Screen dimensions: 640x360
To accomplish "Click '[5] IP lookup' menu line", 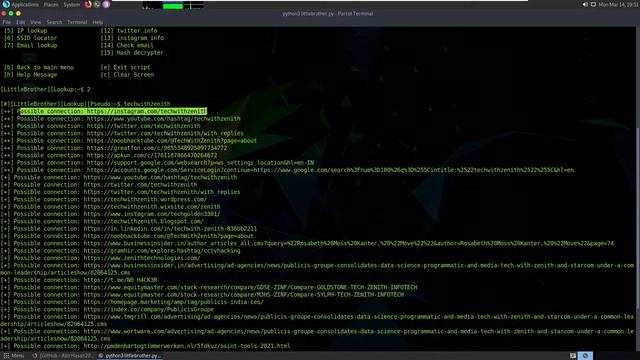I will (x=25, y=31).
